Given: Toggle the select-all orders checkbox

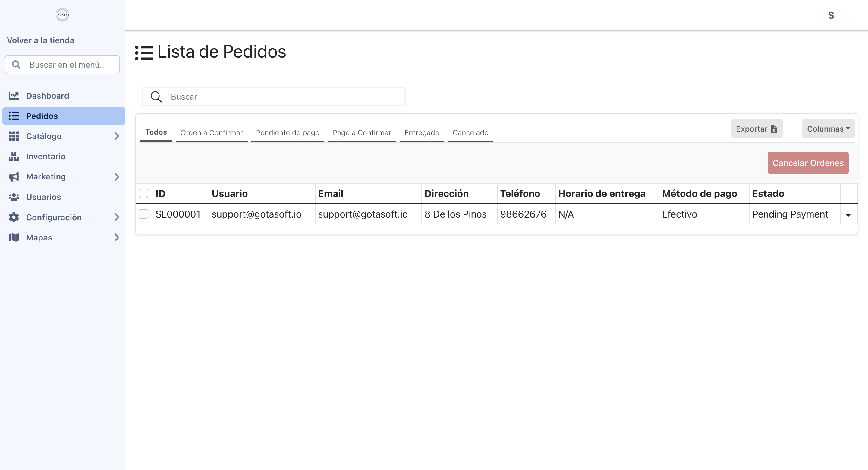Looking at the screenshot, I should [x=143, y=194].
